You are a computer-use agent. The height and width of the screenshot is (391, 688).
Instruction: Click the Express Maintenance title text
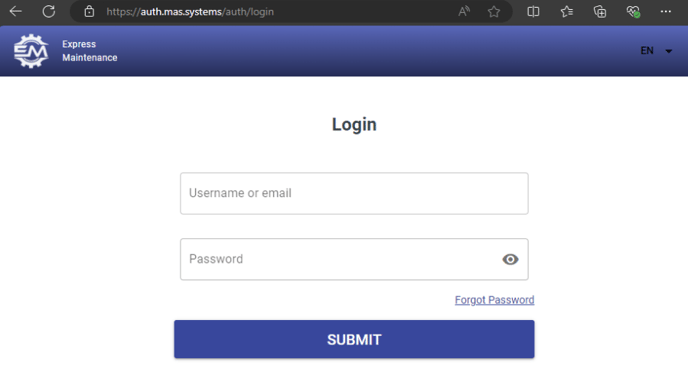pyautogui.click(x=90, y=51)
